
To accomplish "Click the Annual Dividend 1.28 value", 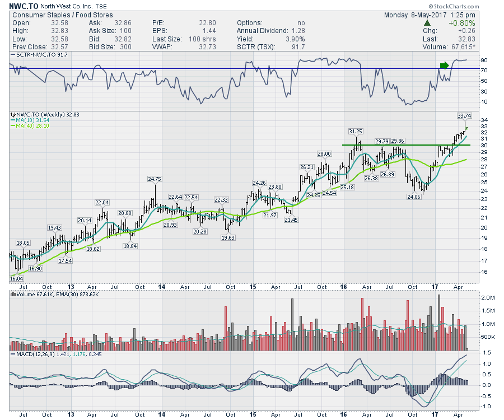I will (x=298, y=31).
